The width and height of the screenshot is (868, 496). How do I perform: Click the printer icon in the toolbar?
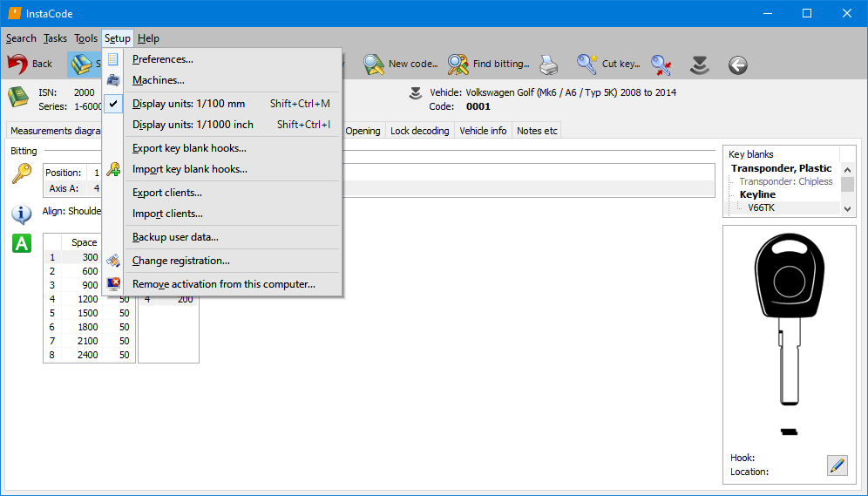click(548, 65)
